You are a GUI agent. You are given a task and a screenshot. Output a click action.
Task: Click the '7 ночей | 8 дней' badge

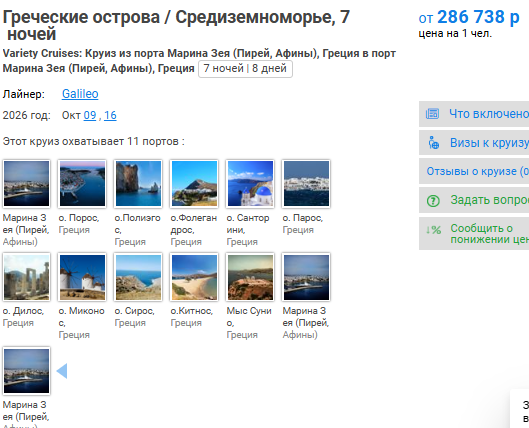pyautogui.click(x=245, y=68)
